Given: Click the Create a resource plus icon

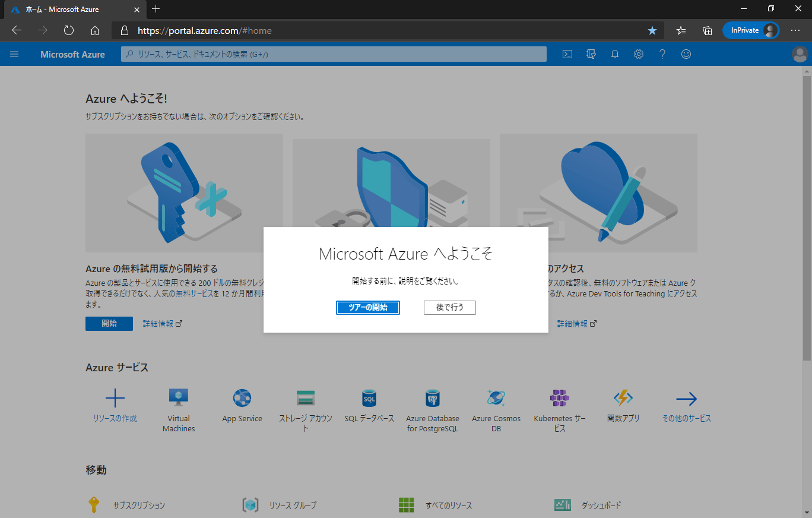Looking at the screenshot, I should [x=115, y=398].
